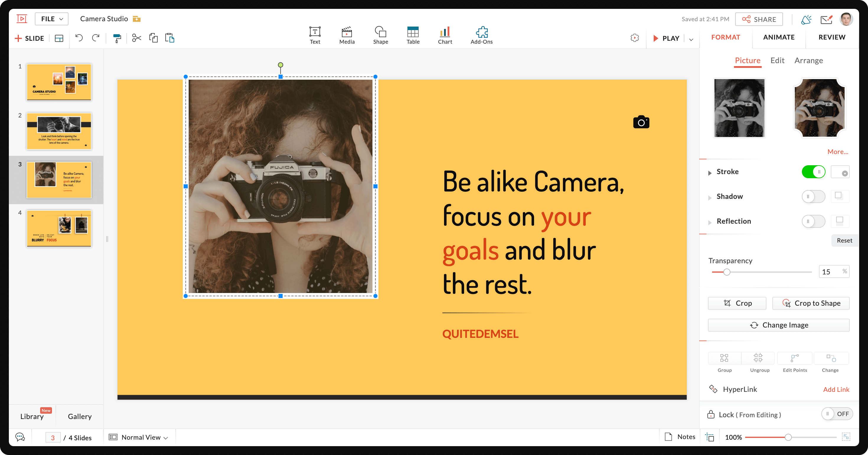Click the Transparency slider handle
The width and height of the screenshot is (868, 455).
[x=727, y=272]
